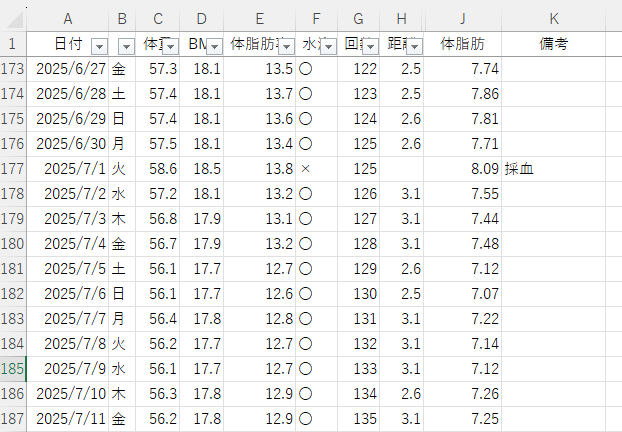Viewport: 622px width, 432px height.
Task: Select date cell 2025/7/11
Action: (68, 419)
